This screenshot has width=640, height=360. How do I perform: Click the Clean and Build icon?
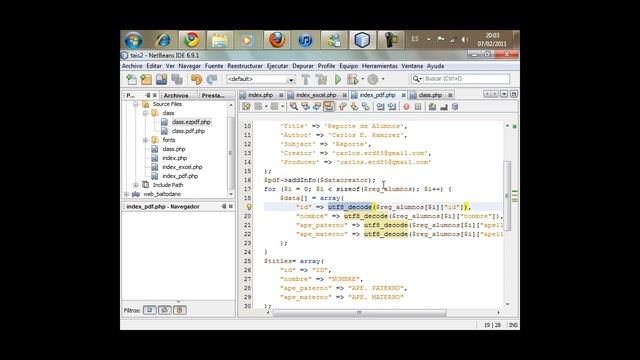click(x=321, y=79)
